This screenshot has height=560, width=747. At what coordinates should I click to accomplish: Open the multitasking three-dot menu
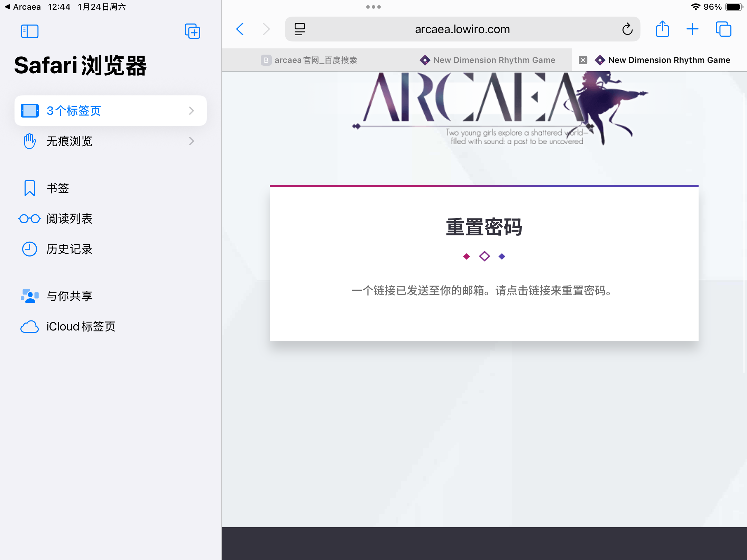[373, 7]
